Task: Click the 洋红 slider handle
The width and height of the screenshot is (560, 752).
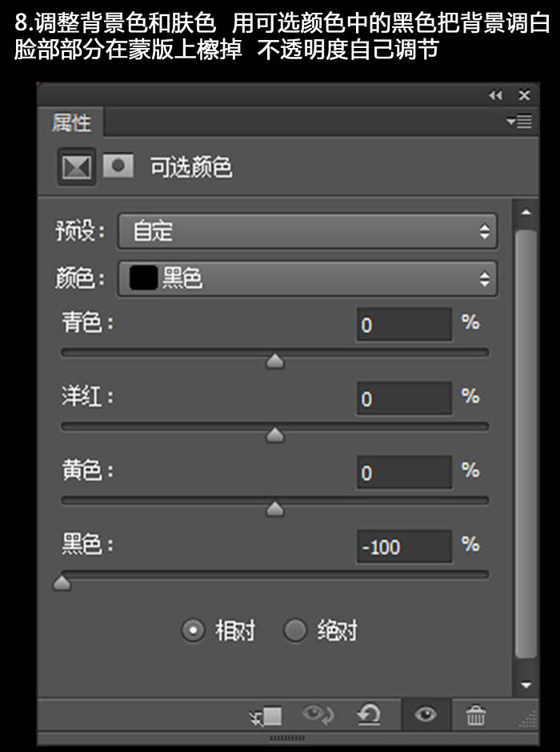Action: coord(275,435)
